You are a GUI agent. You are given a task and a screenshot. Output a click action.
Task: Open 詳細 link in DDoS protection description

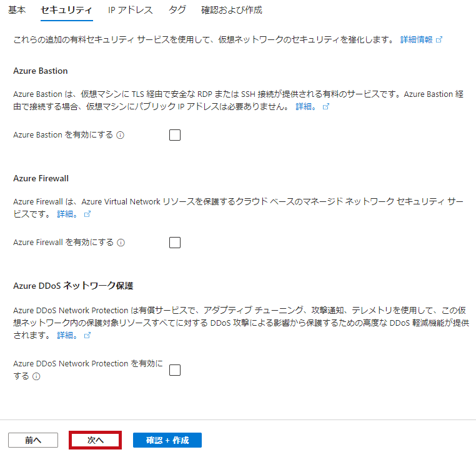pos(67,335)
